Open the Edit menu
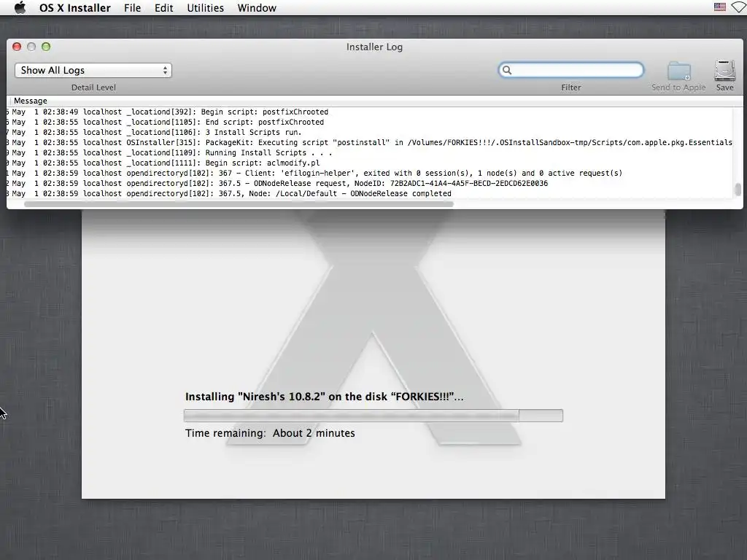 164,8
